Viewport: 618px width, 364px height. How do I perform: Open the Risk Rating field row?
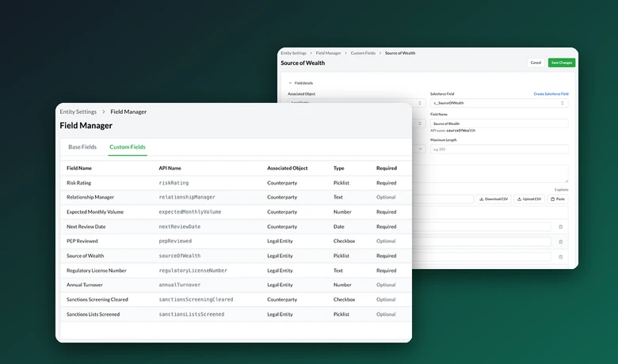235,183
